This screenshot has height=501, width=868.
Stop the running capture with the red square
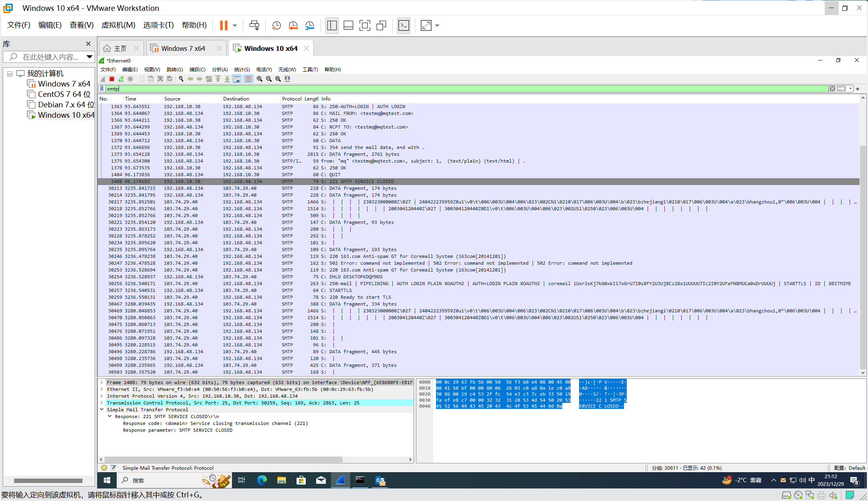click(112, 79)
